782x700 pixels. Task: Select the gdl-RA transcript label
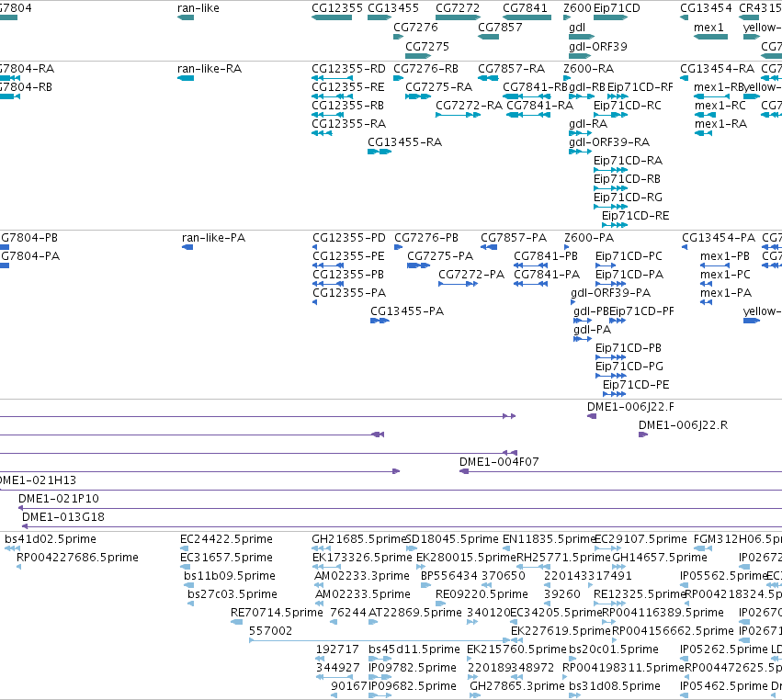click(588, 124)
